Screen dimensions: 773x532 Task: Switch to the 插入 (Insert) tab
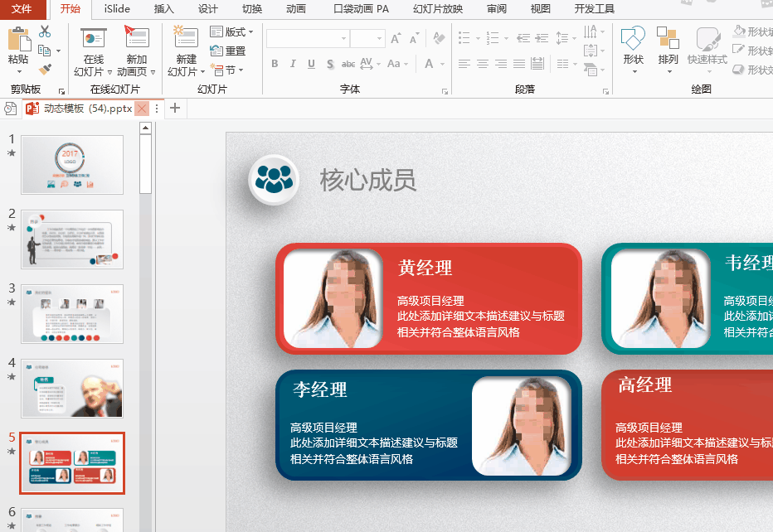pos(164,9)
